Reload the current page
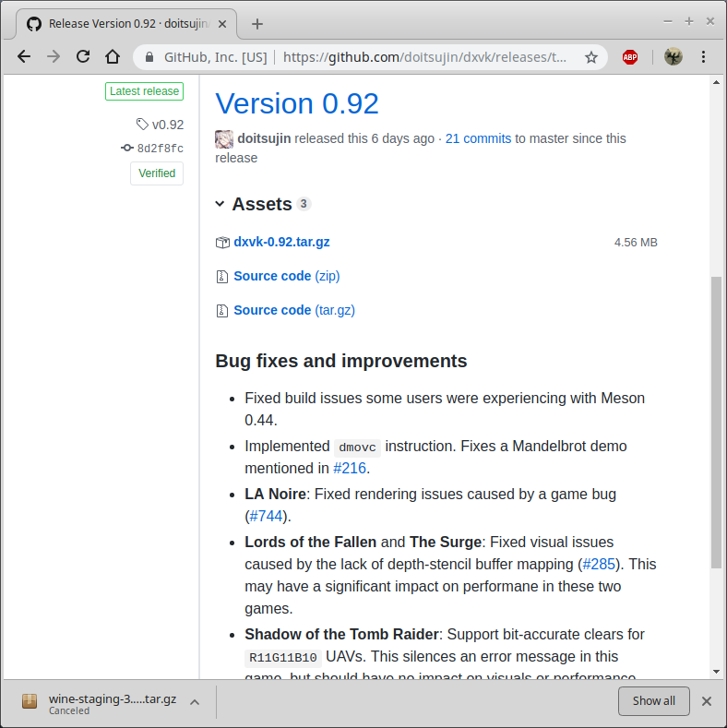Viewport: 727px width, 728px height. pyautogui.click(x=83, y=56)
